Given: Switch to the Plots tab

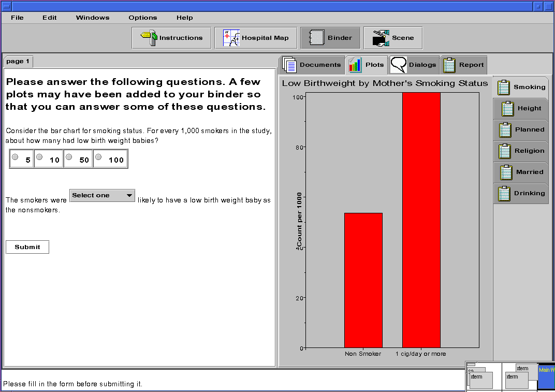Looking at the screenshot, I should pos(366,65).
